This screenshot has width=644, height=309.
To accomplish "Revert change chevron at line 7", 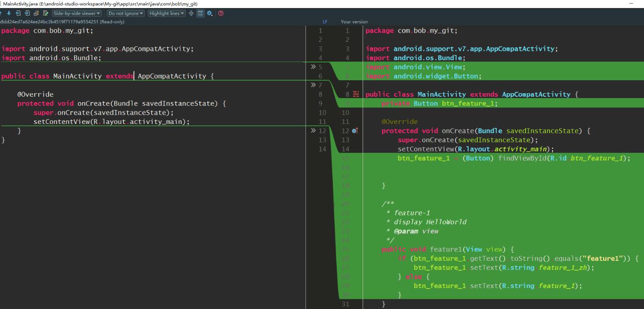I will [x=314, y=85].
